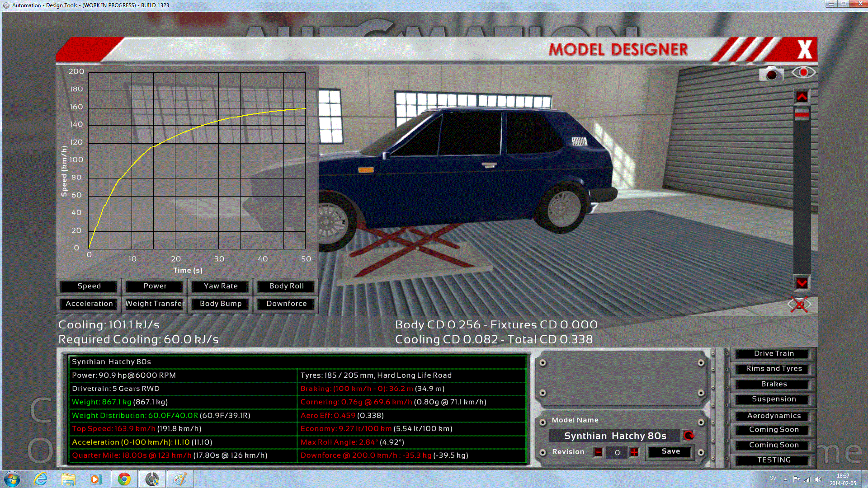Click the Body CD 0.256 readout
The height and width of the screenshot is (488, 868).
click(x=438, y=324)
